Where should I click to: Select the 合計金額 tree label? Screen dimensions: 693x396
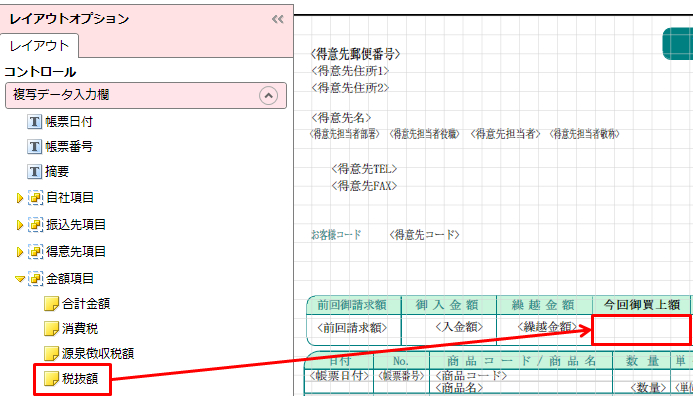click(86, 304)
